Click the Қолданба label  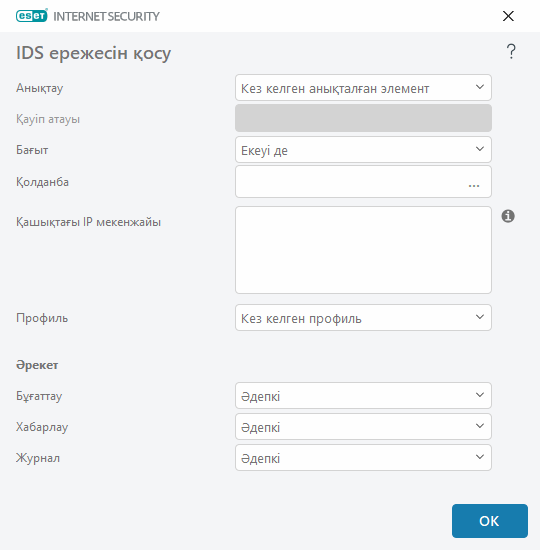coord(42,182)
